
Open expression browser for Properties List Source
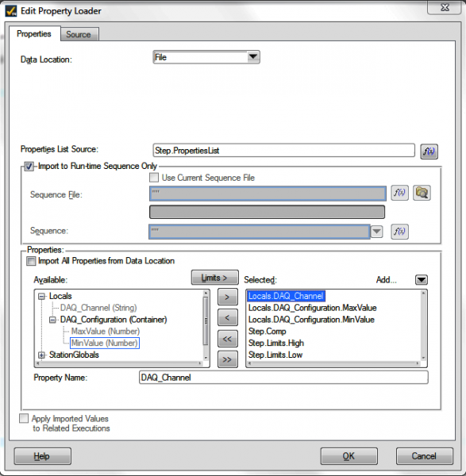coord(429,152)
